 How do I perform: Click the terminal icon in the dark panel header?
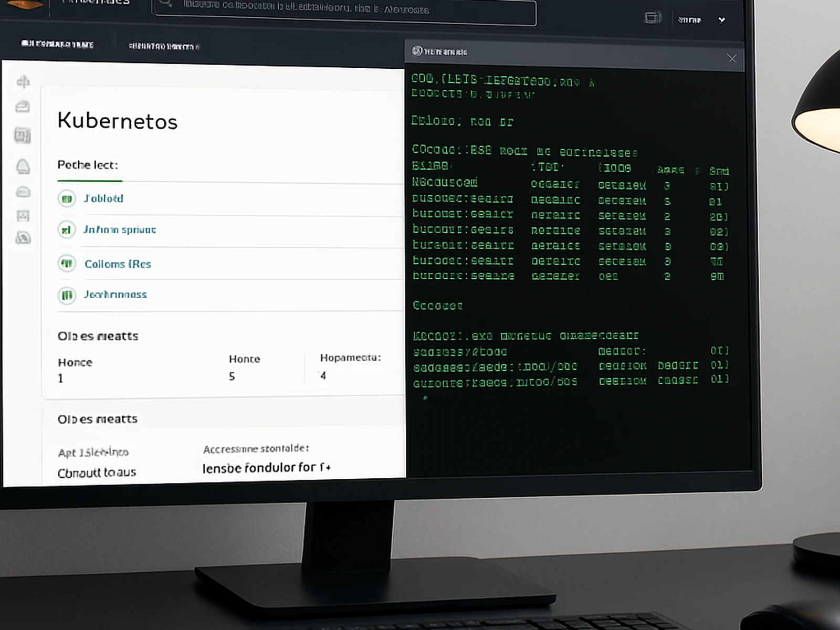[417, 51]
